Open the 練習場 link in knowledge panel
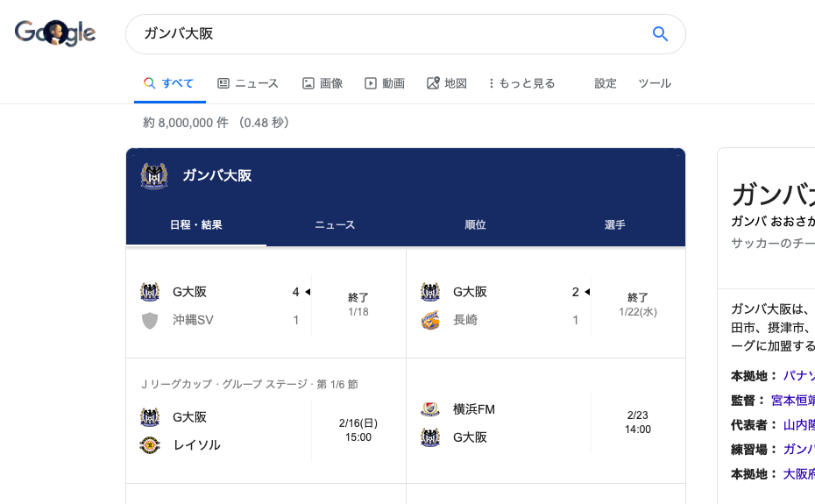This screenshot has height=504, width=815. [799, 450]
